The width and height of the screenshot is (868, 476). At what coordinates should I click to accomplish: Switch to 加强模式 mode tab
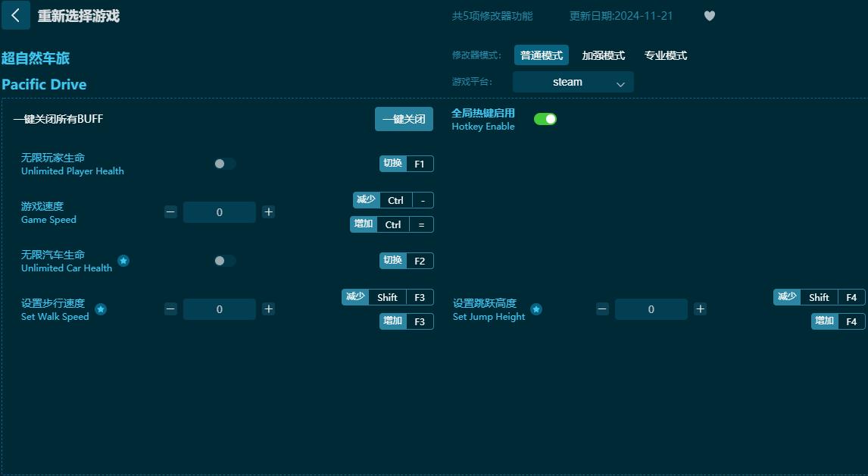click(x=604, y=55)
